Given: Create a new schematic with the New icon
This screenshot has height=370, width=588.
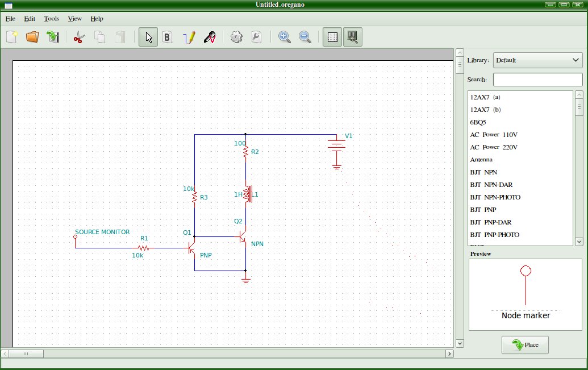Looking at the screenshot, I should [x=12, y=38].
